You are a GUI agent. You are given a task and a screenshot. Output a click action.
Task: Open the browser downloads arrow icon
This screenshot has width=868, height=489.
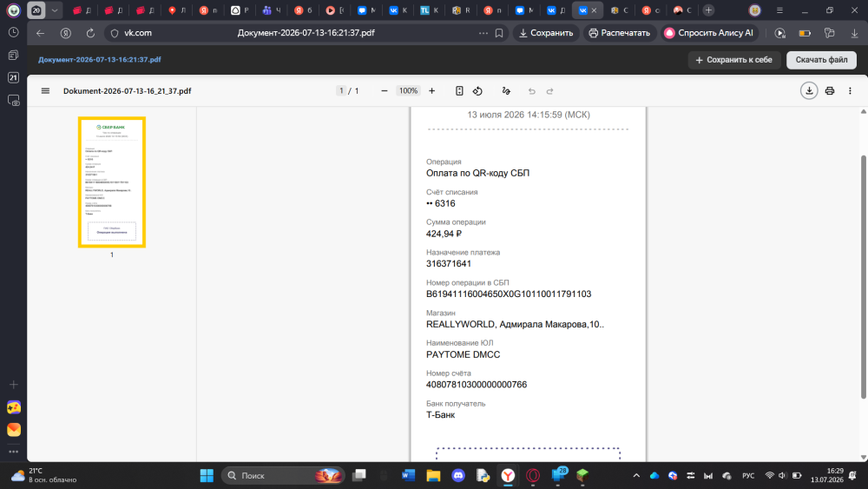point(854,33)
